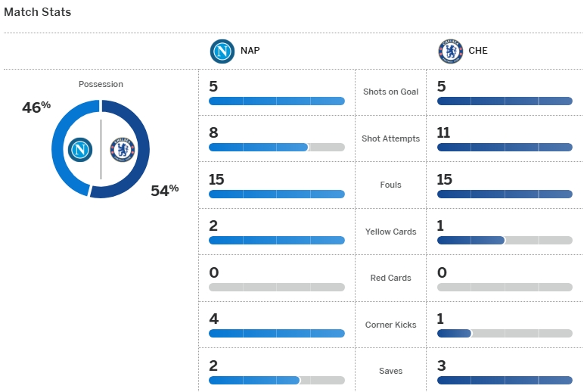Click the Shots on Goal label
The image size is (587, 392).
tap(390, 92)
